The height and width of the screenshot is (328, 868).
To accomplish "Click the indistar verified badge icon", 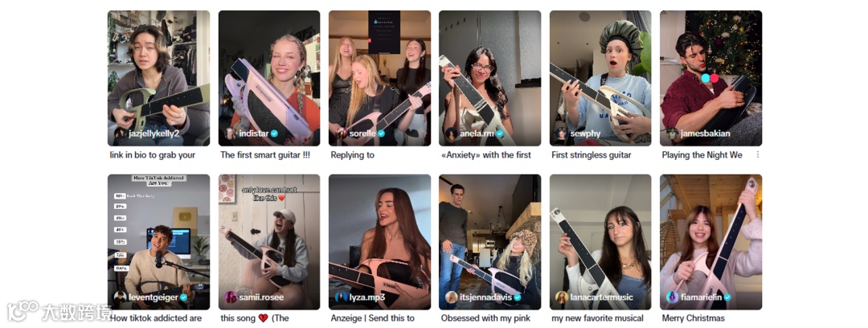I will coord(274,133).
